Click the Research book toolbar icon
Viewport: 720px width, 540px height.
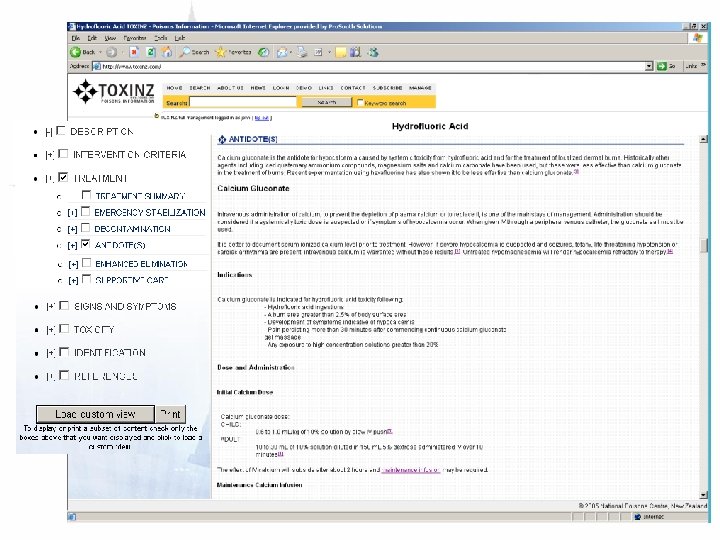(355, 52)
